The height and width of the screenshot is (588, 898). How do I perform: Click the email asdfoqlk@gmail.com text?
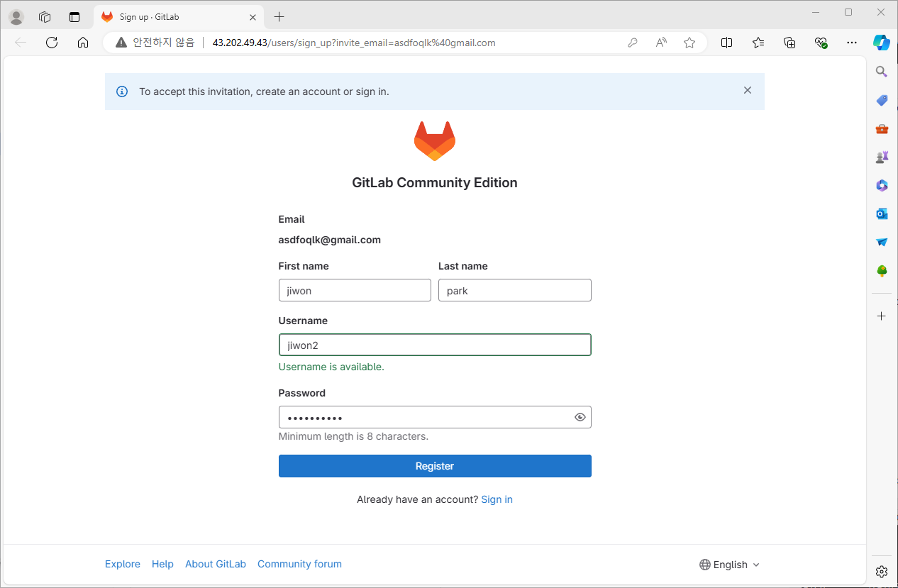[x=330, y=240]
